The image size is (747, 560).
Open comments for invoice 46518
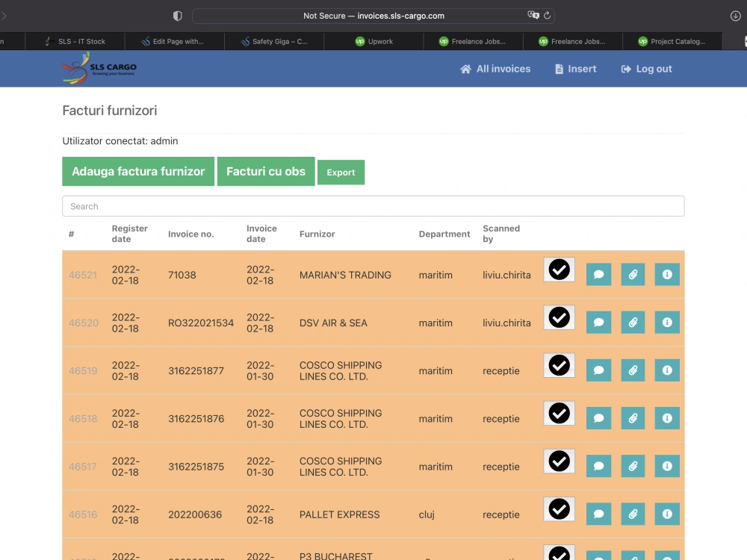[x=598, y=418]
